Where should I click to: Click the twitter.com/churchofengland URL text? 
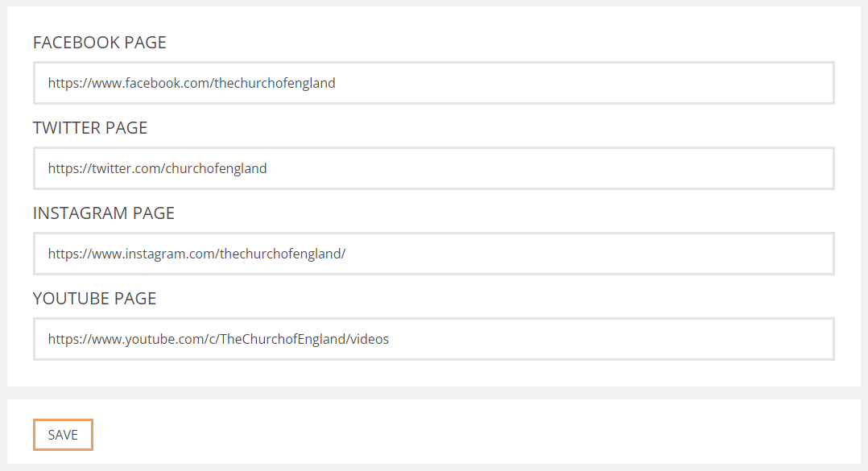(x=157, y=168)
